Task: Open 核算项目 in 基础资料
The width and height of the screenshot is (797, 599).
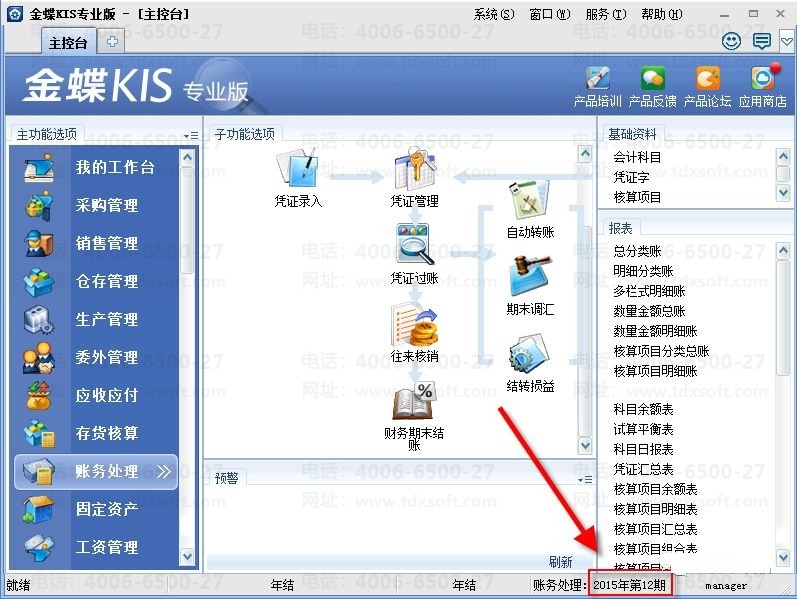Action: pos(637,197)
